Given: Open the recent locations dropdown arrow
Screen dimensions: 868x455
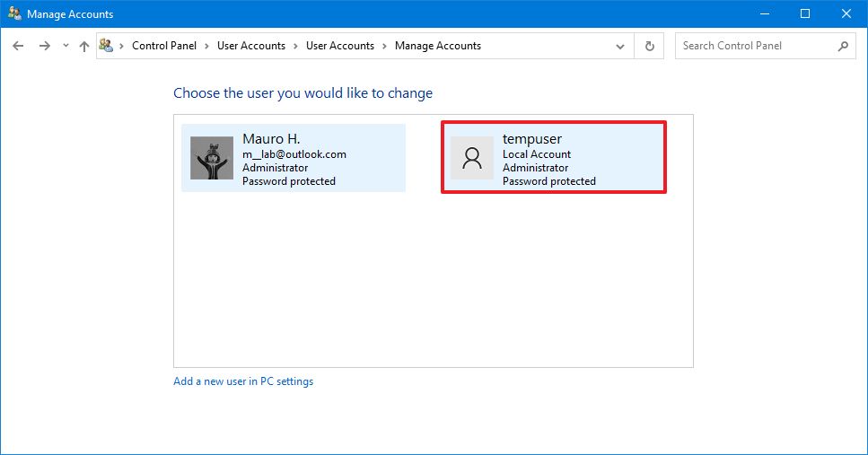Looking at the screenshot, I should pyautogui.click(x=66, y=46).
